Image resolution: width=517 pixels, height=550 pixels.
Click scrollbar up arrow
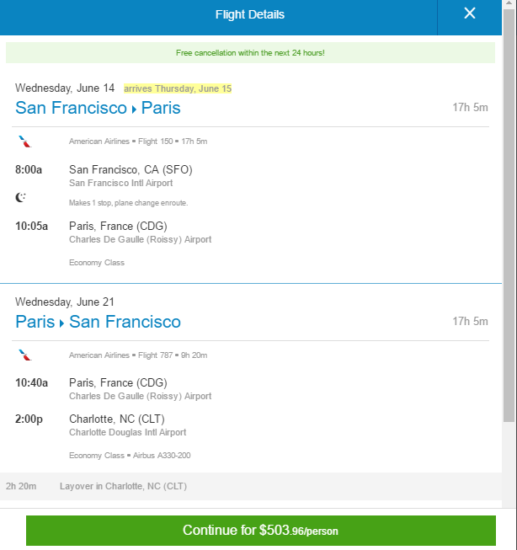point(509,3)
